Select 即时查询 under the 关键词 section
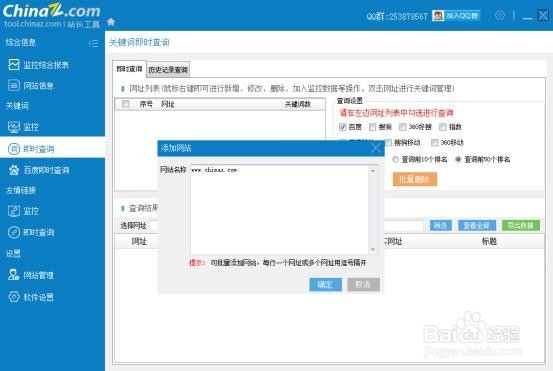Viewport: 553px width, 371px height. pos(52,149)
